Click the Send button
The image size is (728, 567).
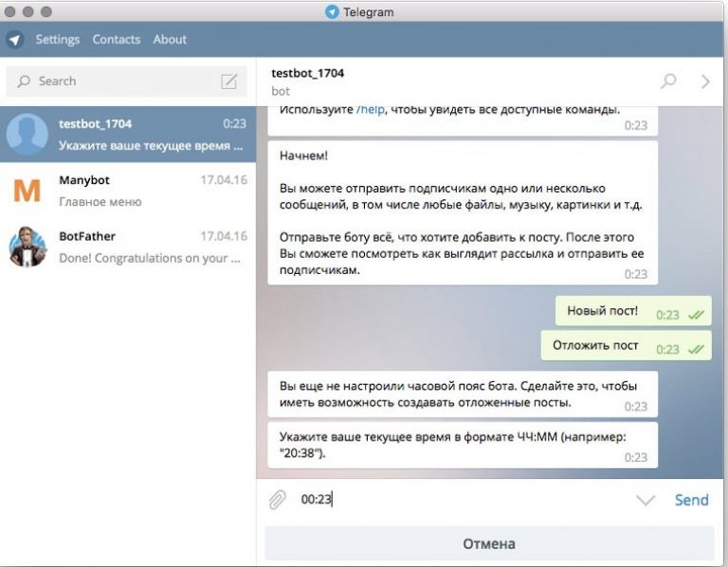(x=692, y=500)
